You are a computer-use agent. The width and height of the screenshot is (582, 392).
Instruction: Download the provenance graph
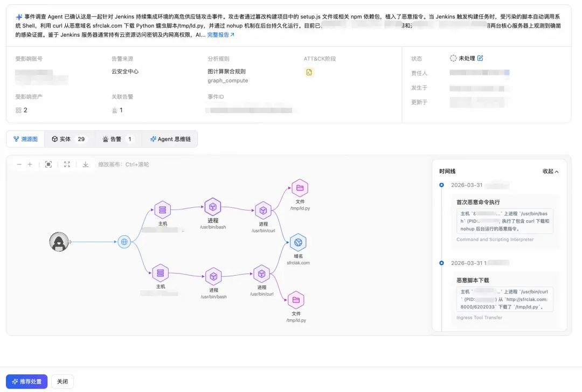point(85,164)
